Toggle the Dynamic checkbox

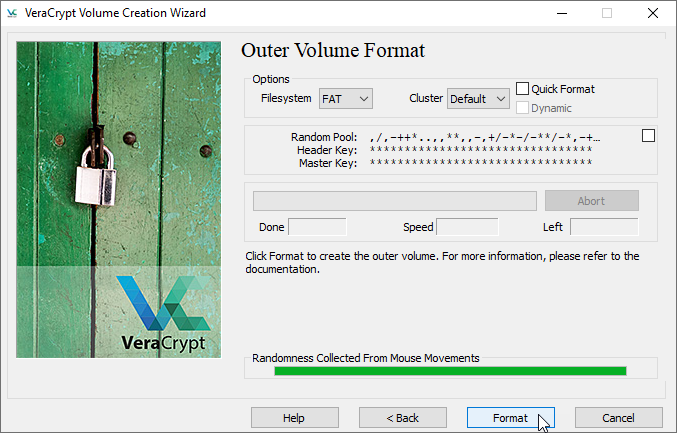tap(522, 108)
